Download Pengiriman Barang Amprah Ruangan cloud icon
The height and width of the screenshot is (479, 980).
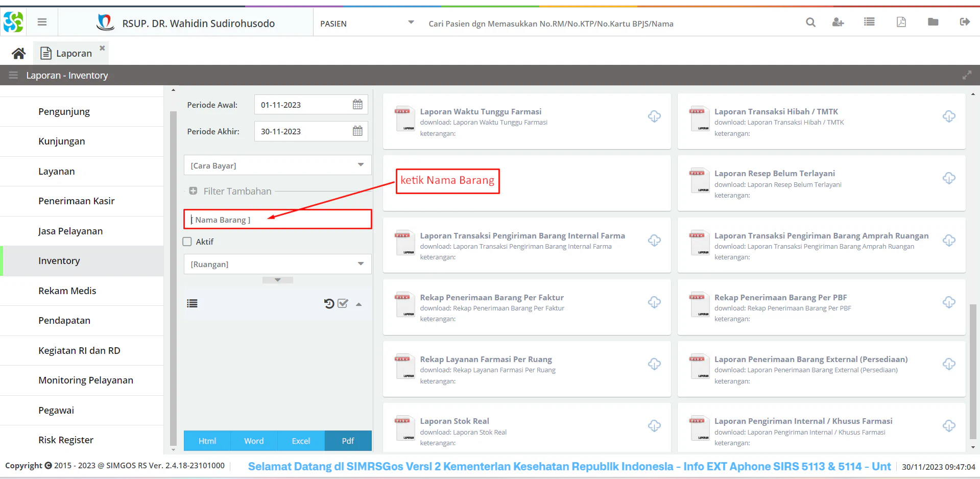coord(949,241)
